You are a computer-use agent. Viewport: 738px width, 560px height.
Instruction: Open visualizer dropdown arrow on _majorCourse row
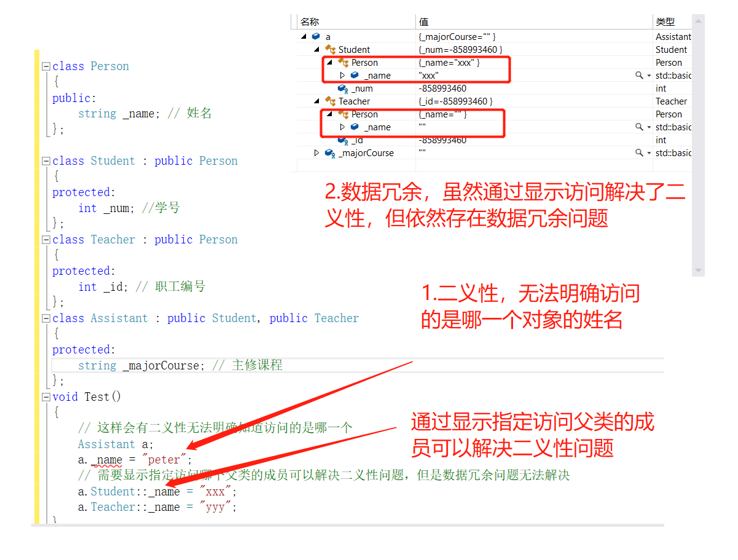click(x=648, y=153)
